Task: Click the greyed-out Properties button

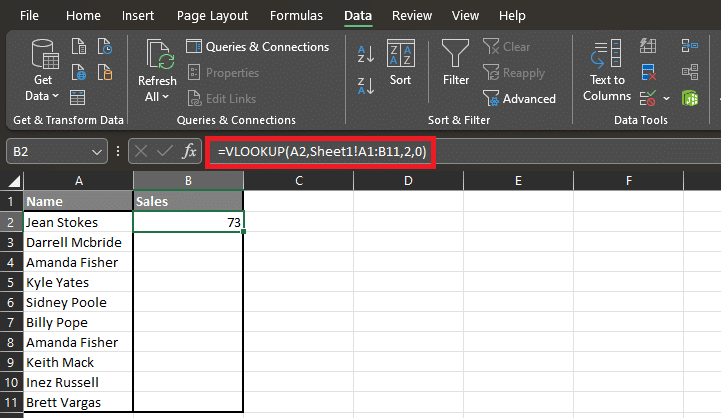Action: (x=223, y=73)
